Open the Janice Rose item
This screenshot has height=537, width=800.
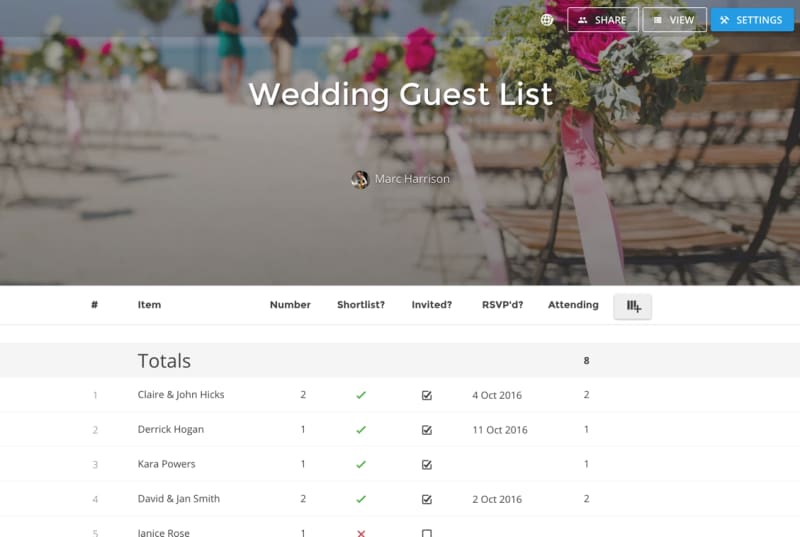point(163,533)
